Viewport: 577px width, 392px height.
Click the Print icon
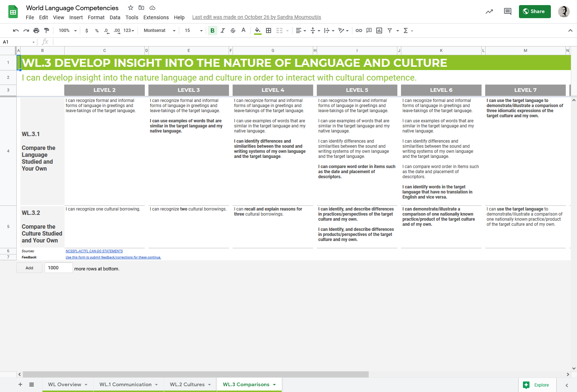click(36, 30)
